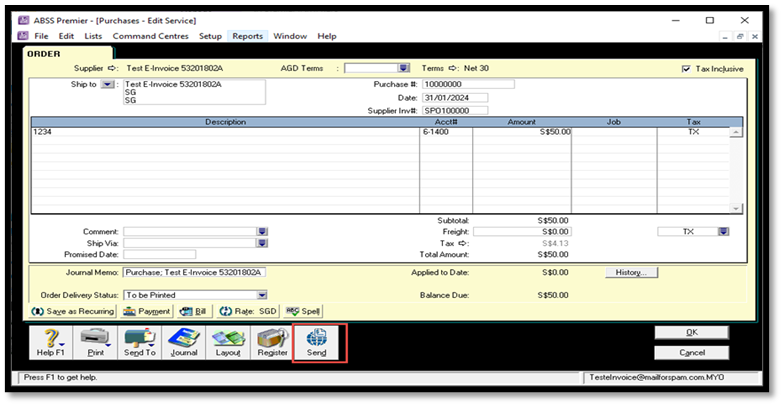
Task: Click the Journal Memo text field
Action: (194, 273)
